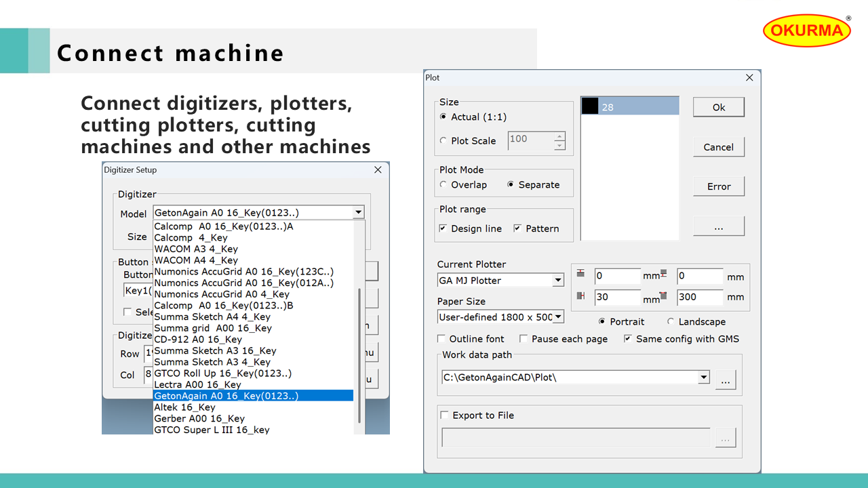
Task: Select the Landscape orientation radio button
Action: 671,322
